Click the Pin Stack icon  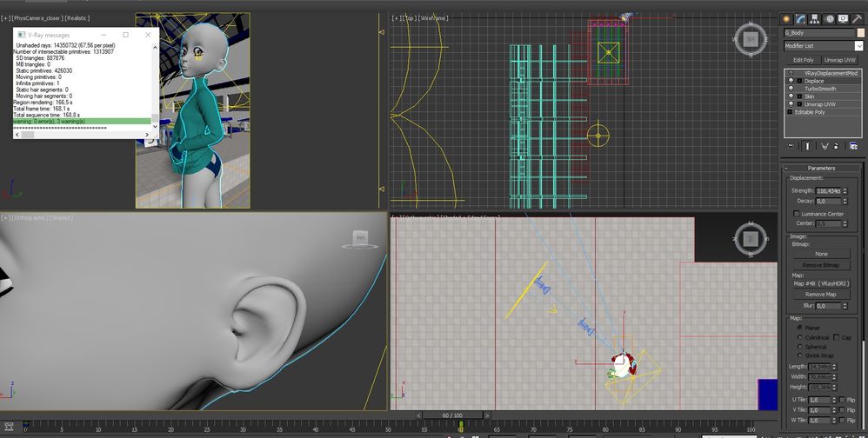pos(791,146)
